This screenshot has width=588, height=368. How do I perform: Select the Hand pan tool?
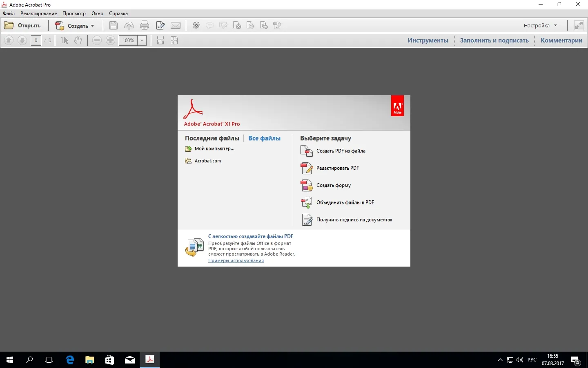click(x=78, y=40)
